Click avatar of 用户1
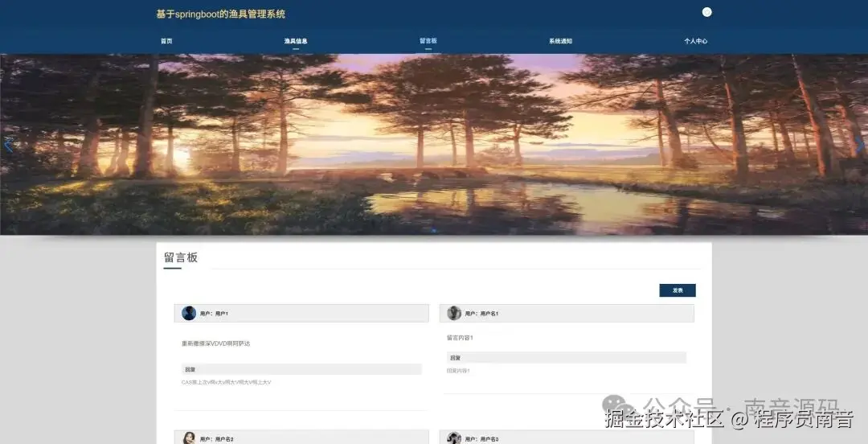The width and height of the screenshot is (868, 444). tap(189, 313)
